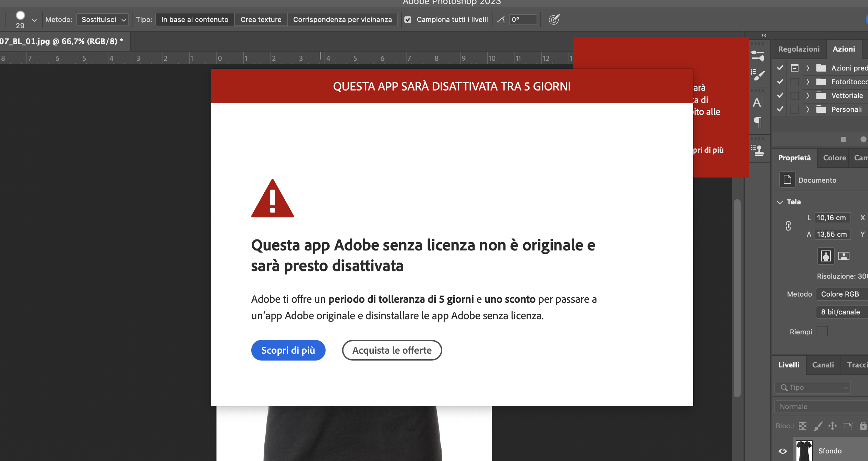
Task: Click the Riempi canvas fill swatch
Action: 822,331
